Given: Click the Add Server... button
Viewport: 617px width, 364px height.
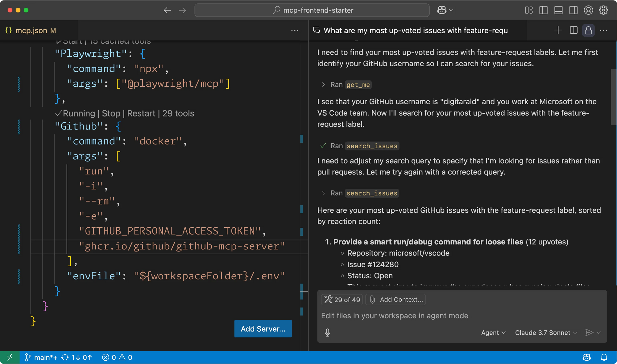Looking at the screenshot, I should [x=263, y=329].
